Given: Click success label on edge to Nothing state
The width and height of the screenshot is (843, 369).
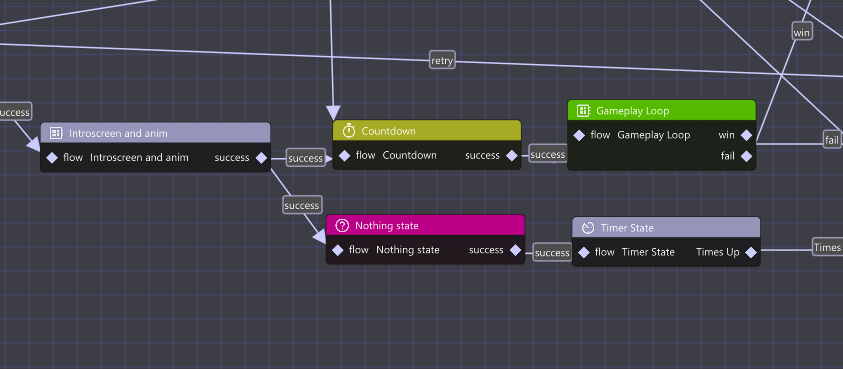Looking at the screenshot, I should pyautogui.click(x=302, y=205).
